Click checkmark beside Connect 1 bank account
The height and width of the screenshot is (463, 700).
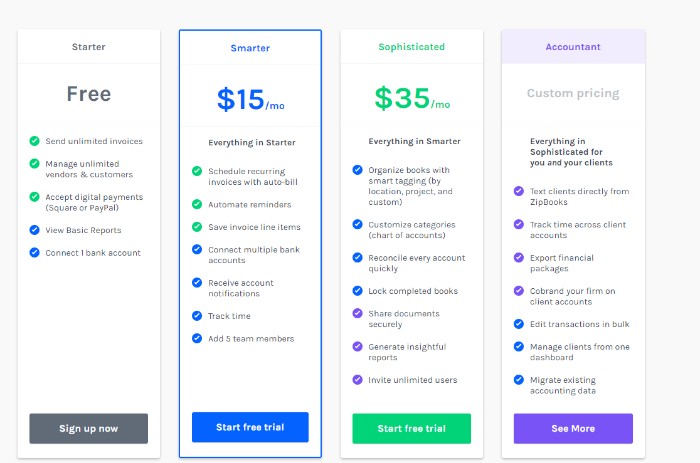[35, 252]
